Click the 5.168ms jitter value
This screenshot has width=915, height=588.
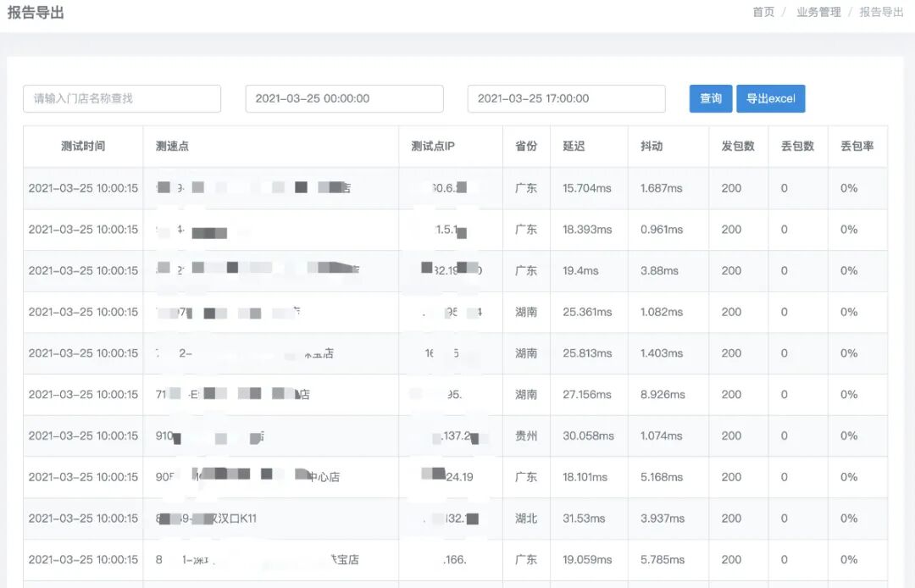(662, 477)
